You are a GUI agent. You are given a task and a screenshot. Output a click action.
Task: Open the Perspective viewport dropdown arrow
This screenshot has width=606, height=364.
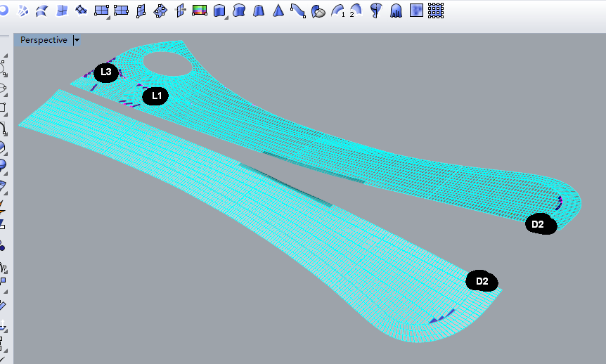point(77,41)
